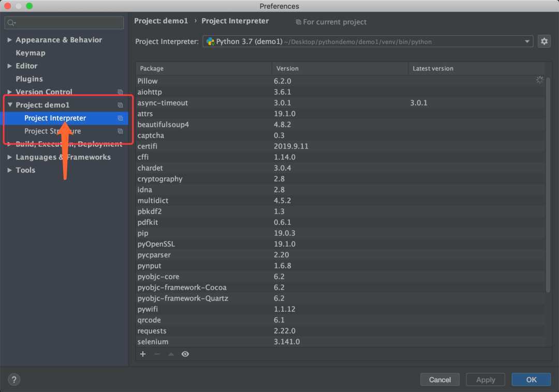Select the beautifulsoup4 package row
The height and width of the screenshot is (392, 559).
pos(340,125)
